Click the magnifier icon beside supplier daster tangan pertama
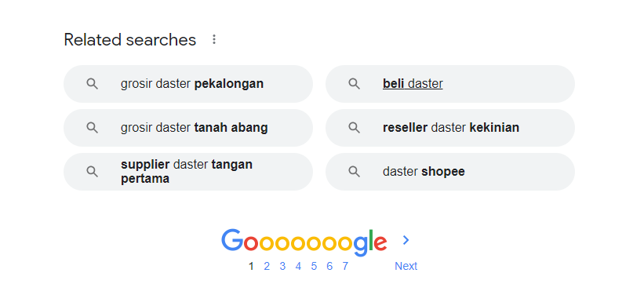The width and height of the screenshot is (644, 302). (92, 172)
